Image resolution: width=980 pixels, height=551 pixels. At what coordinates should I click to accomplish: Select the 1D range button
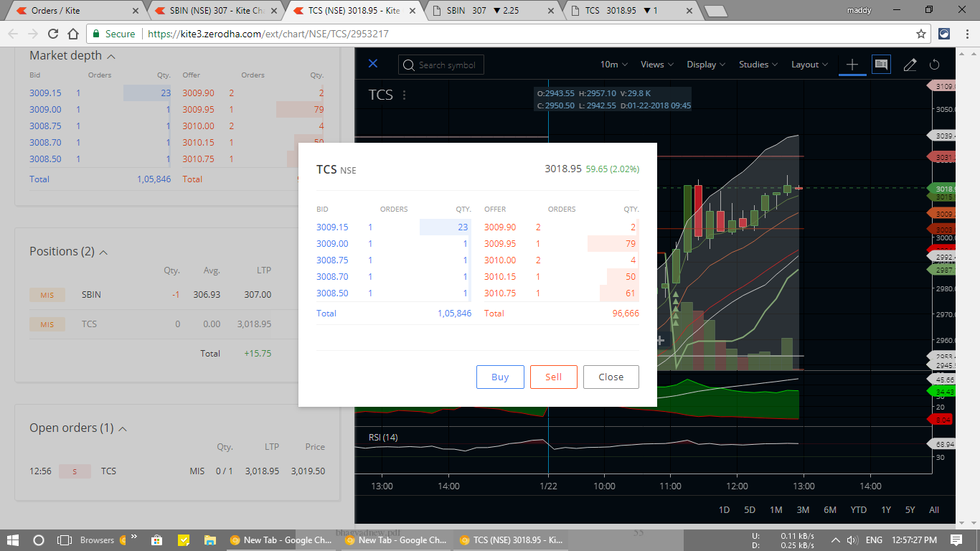pyautogui.click(x=724, y=510)
